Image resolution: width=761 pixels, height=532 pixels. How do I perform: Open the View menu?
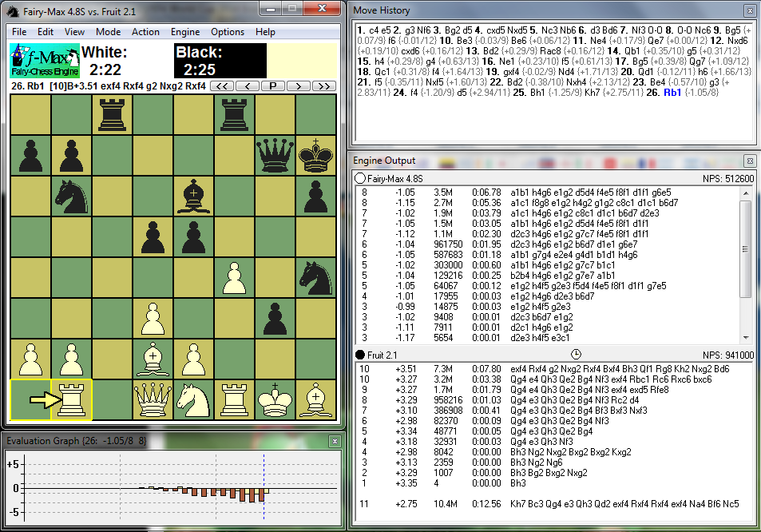tap(74, 32)
